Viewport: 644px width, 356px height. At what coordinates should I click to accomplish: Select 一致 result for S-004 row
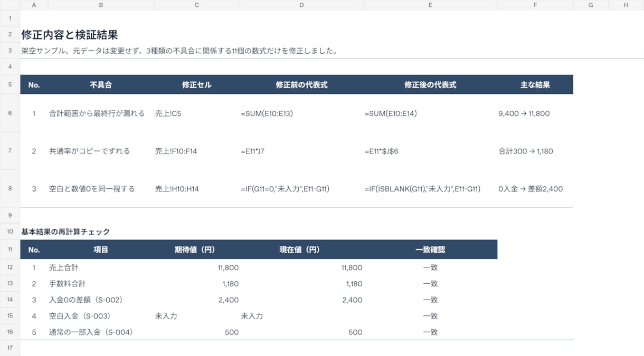(430, 332)
